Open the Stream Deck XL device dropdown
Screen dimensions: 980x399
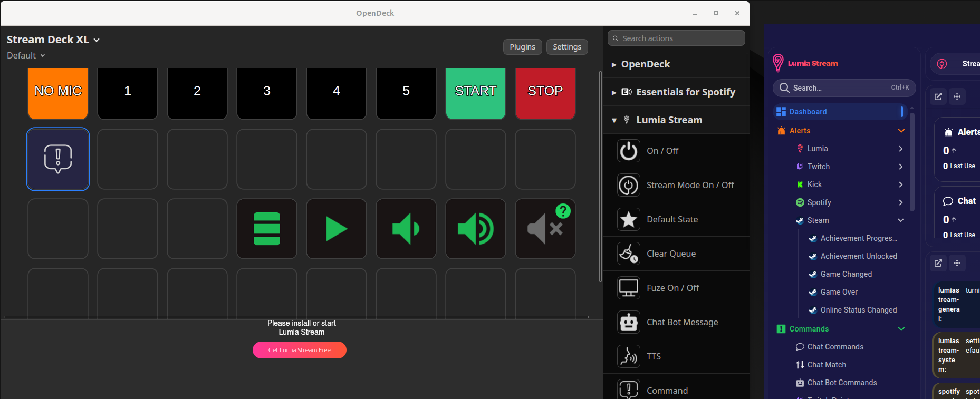53,40
